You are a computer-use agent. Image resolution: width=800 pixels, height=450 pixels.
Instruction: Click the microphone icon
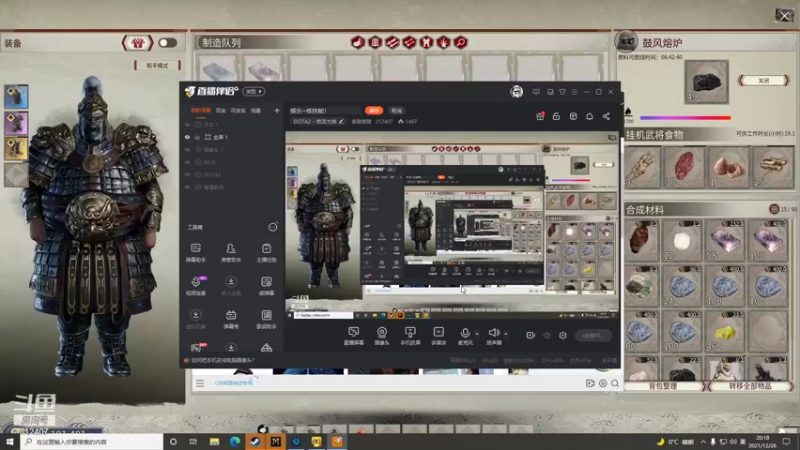465,335
